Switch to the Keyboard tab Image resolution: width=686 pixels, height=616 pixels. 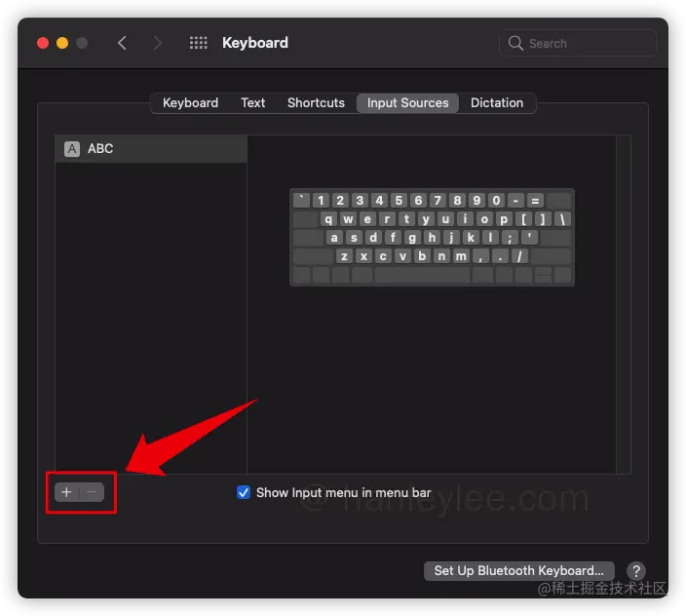190,102
